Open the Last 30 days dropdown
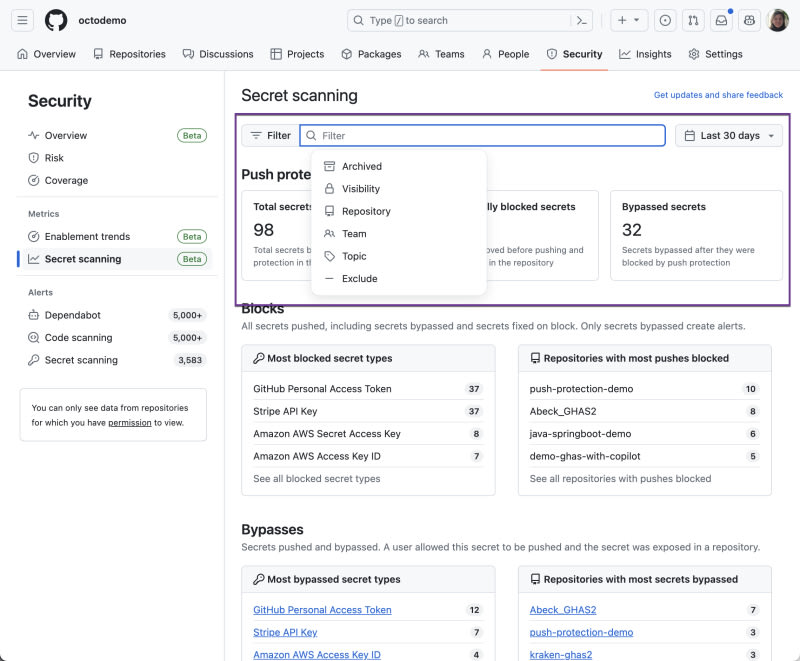 pyautogui.click(x=729, y=136)
